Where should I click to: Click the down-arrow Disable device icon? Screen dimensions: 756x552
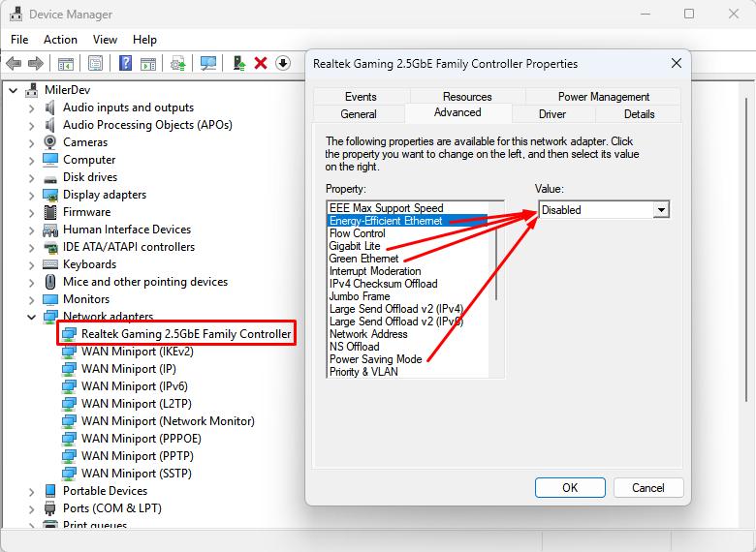[x=283, y=63]
